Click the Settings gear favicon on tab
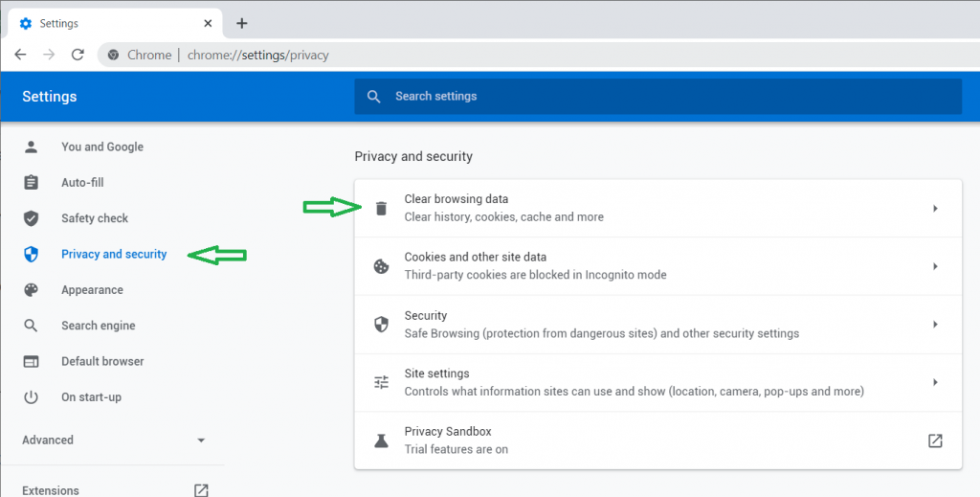This screenshot has height=497, width=980. [26, 23]
